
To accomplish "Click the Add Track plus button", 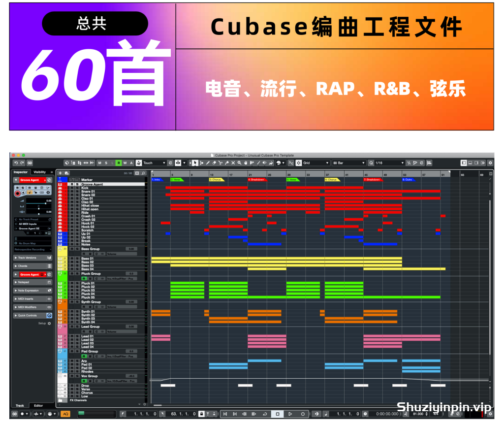I will pos(60,173).
